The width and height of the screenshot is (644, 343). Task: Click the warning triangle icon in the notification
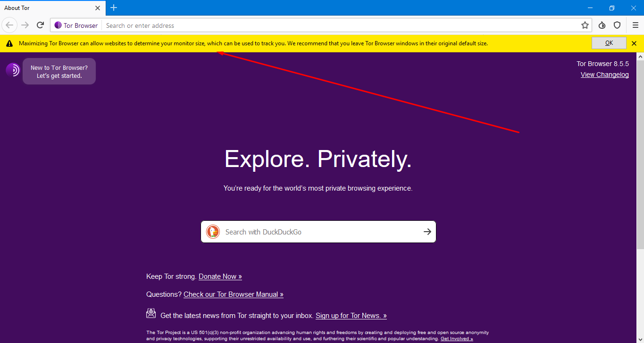coord(9,43)
